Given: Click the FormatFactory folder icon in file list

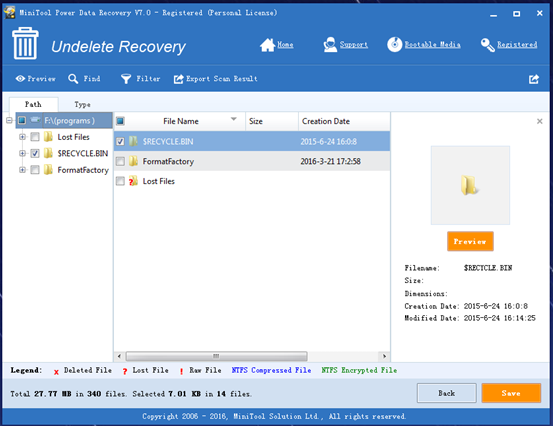Looking at the screenshot, I should tap(133, 161).
